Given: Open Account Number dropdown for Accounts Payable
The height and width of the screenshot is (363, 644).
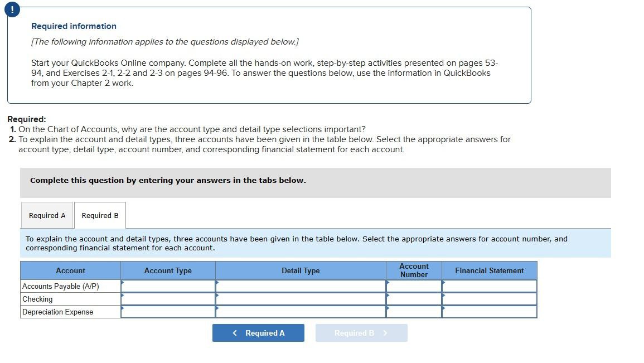Looking at the screenshot, I should tap(414, 286).
